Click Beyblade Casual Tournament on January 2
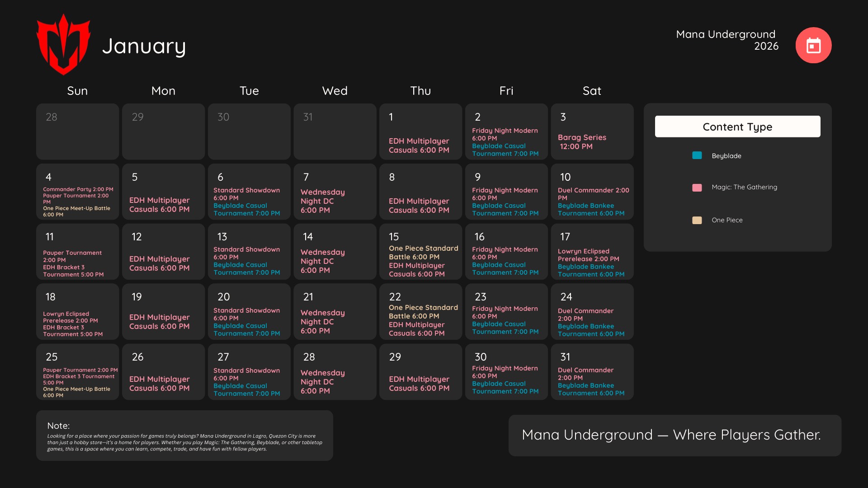The width and height of the screenshot is (868, 488). [505, 150]
